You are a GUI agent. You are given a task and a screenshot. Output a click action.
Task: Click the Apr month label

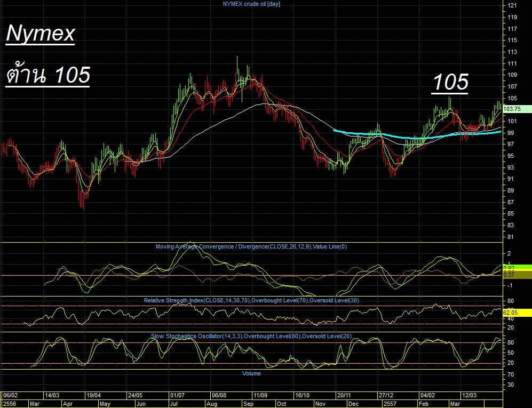click(x=68, y=404)
